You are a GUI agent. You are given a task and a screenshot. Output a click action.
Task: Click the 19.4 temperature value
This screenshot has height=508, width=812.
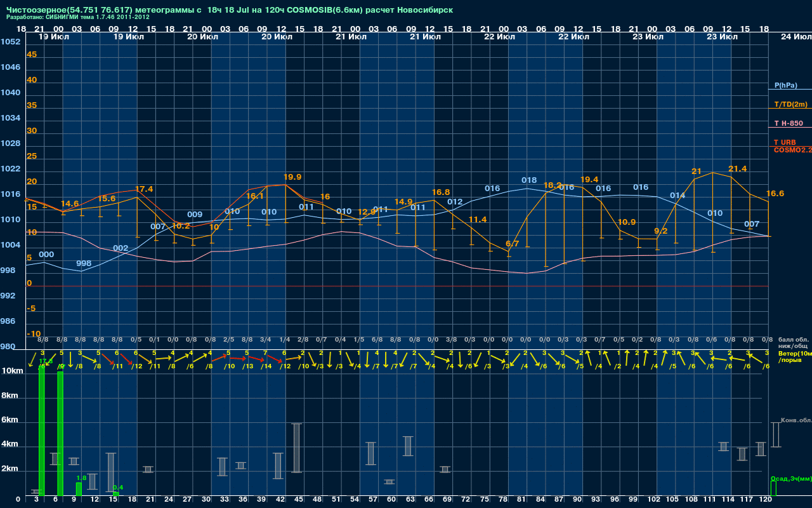tap(589, 180)
